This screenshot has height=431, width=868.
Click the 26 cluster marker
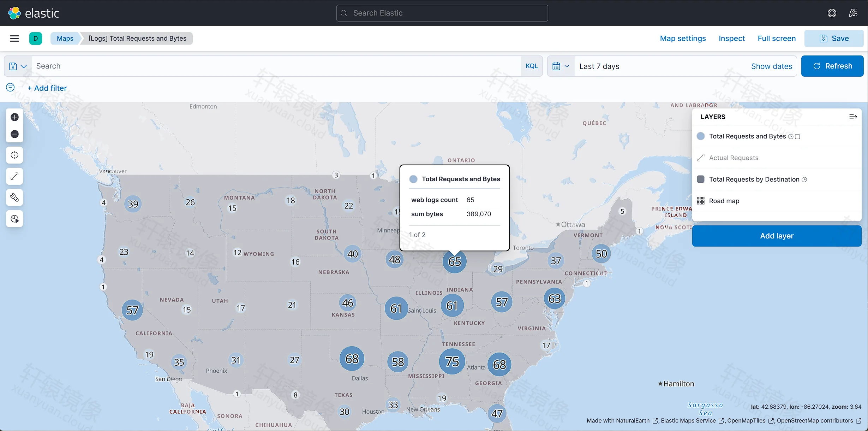190,202
